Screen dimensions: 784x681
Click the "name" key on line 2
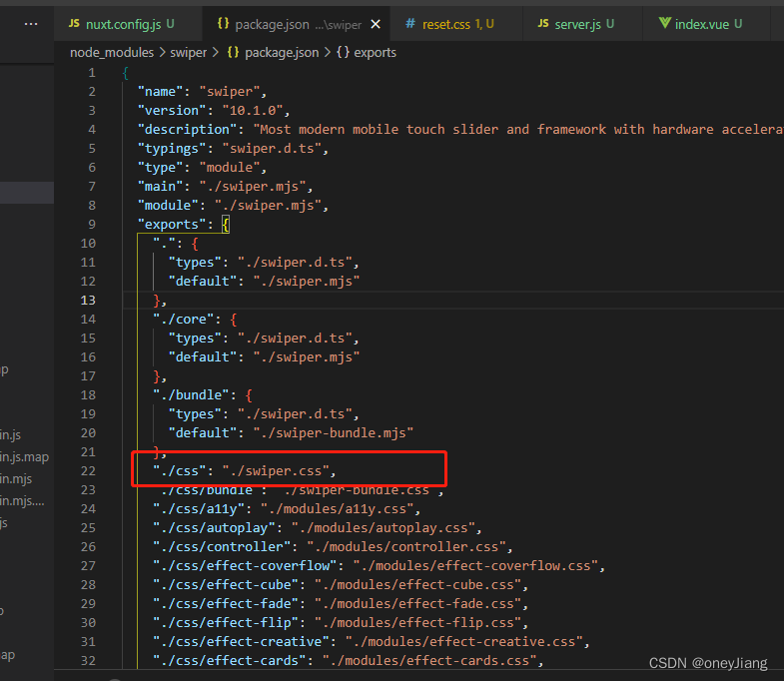point(161,92)
